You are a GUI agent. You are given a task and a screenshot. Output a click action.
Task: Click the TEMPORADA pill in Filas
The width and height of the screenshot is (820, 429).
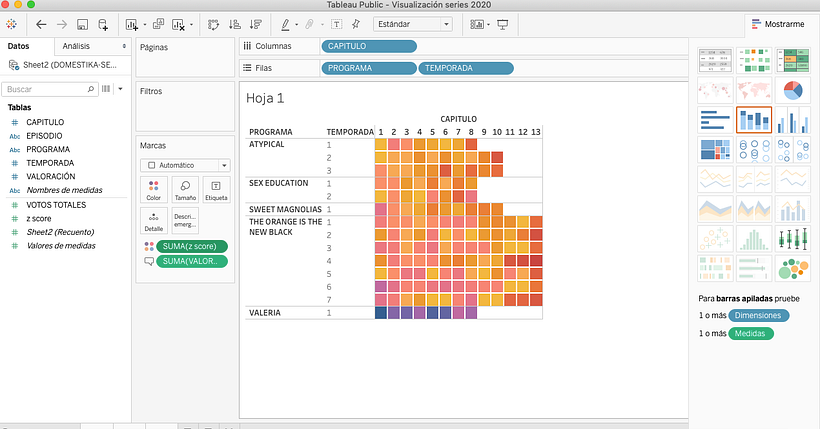466,68
